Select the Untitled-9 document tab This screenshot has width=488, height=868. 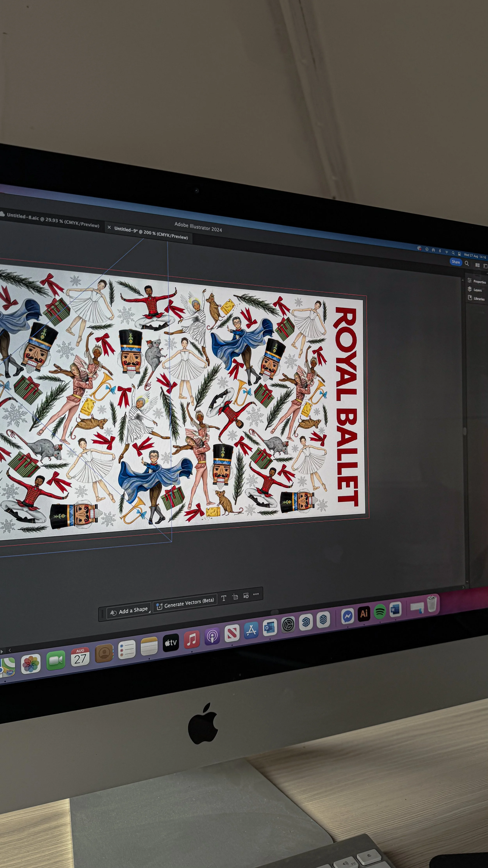coord(151,233)
